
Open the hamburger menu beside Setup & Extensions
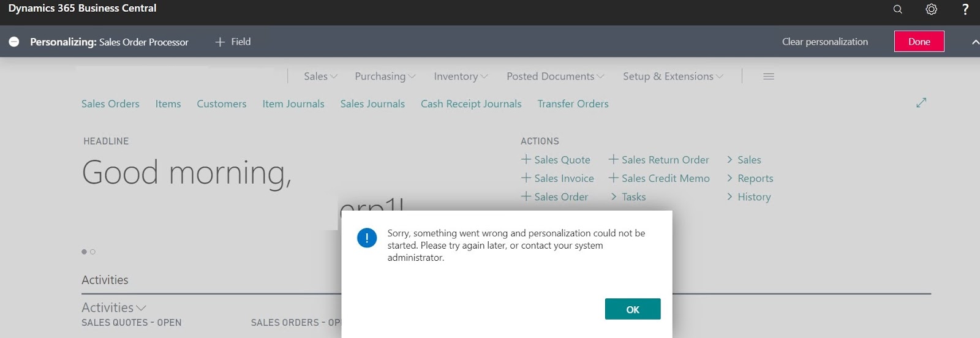(x=769, y=77)
